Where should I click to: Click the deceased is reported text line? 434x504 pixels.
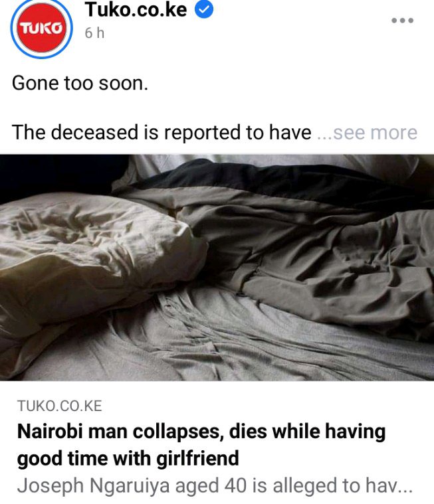point(162,133)
